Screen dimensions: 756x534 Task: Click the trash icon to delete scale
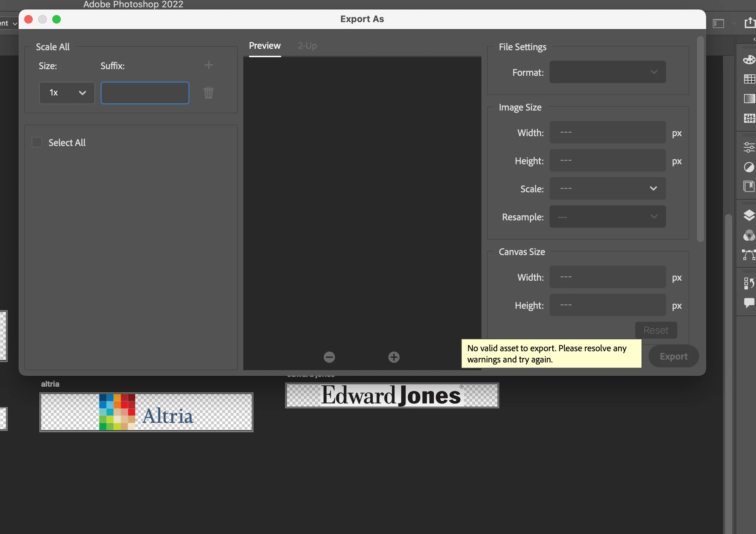click(x=209, y=93)
